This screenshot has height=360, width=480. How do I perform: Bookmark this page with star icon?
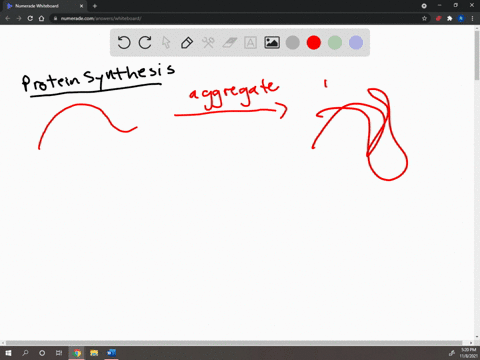(424, 18)
